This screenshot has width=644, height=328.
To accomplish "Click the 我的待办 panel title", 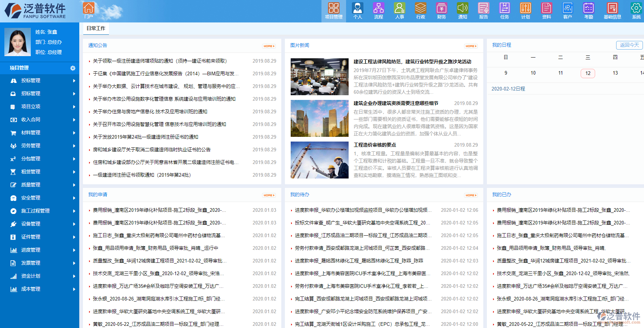I will point(300,194).
